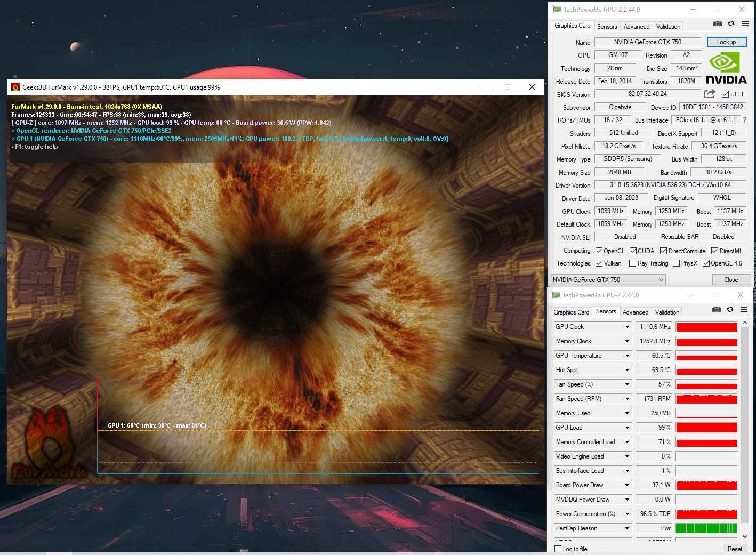Viewport: 756px width, 555px height.
Task: Click scroll down arrow in Sensors window
Action: pyautogui.click(x=745, y=536)
